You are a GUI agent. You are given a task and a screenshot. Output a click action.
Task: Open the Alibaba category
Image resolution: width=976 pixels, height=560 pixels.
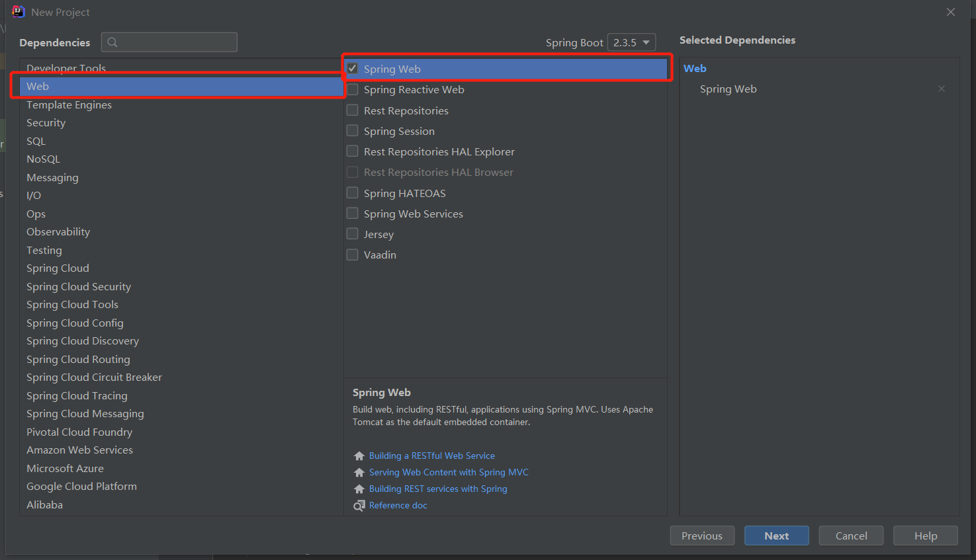click(x=181, y=504)
